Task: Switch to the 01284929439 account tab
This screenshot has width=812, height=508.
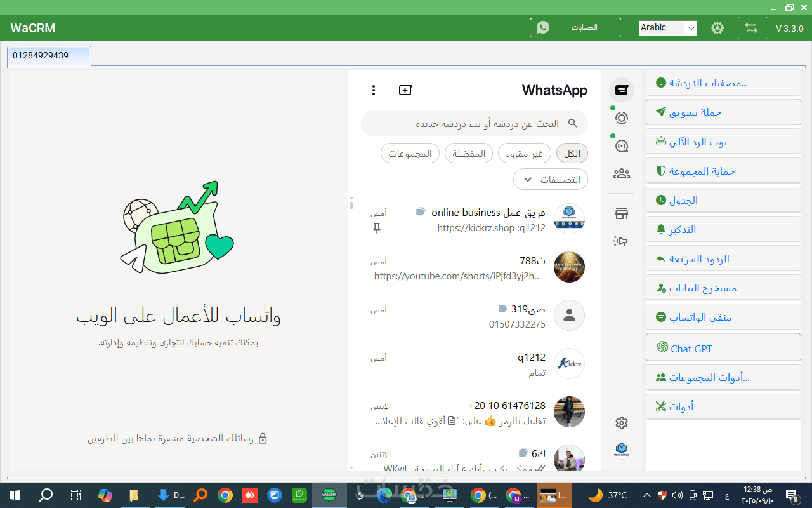Action: coord(49,55)
